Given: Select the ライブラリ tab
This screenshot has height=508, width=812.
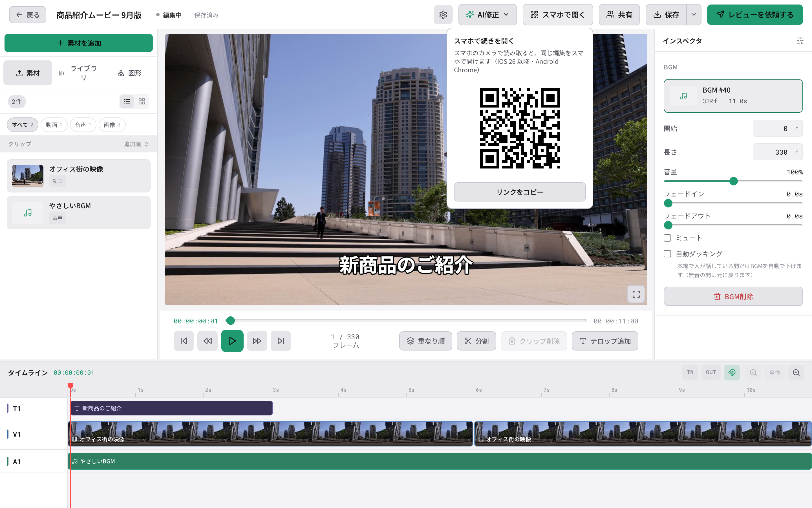Looking at the screenshot, I should (x=78, y=73).
